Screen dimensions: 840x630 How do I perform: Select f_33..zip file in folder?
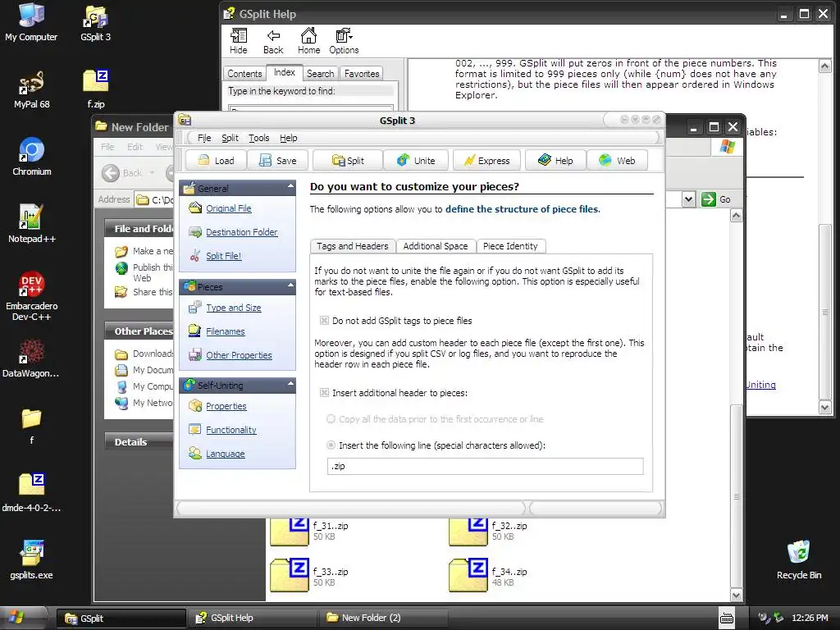pyautogui.click(x=309, y=575)
